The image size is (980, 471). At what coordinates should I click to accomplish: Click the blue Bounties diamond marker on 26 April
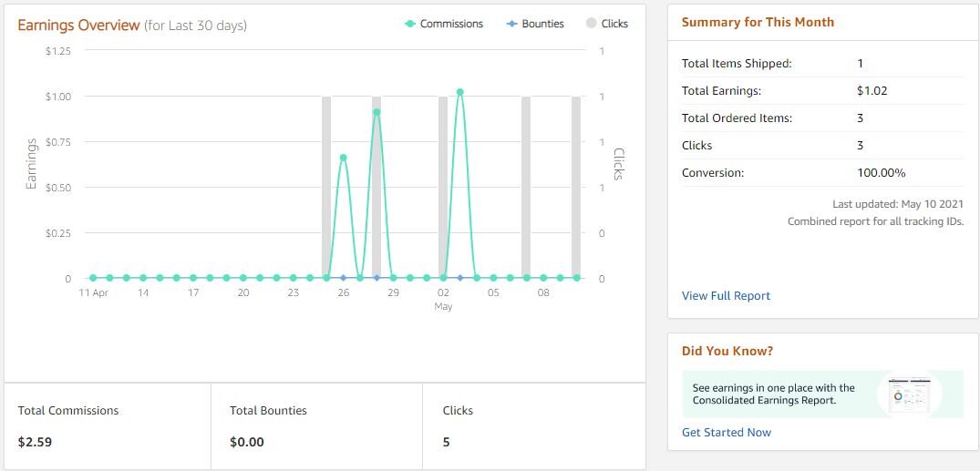tap(344, 278)
